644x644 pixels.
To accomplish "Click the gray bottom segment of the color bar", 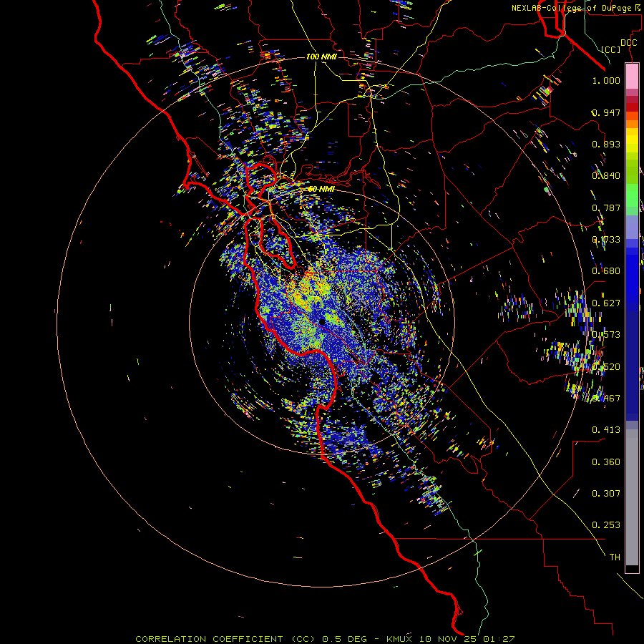I will tap(632, 497).
